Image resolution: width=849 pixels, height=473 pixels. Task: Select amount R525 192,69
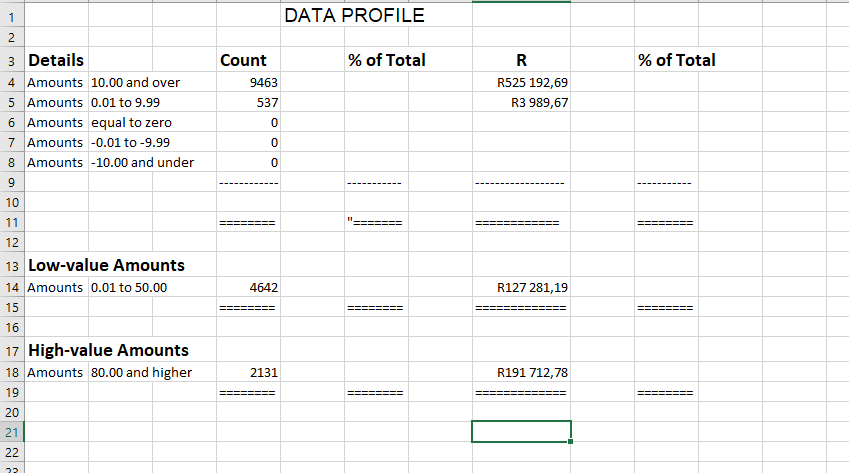[x=521, y=82]
